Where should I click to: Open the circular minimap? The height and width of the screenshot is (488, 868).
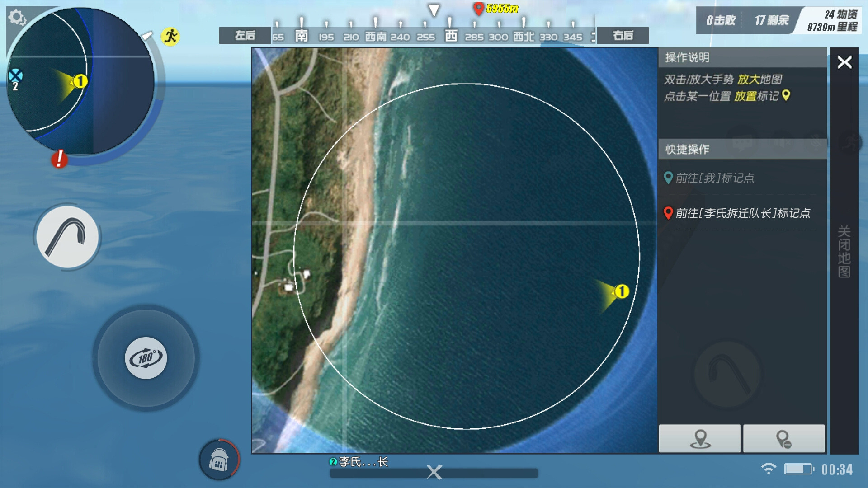click(x=80, y=81)
